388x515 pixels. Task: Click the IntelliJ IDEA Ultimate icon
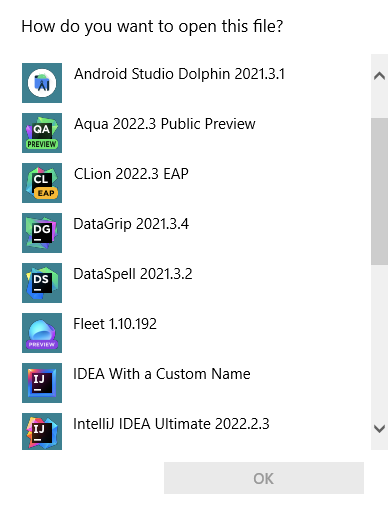(42, 432)
